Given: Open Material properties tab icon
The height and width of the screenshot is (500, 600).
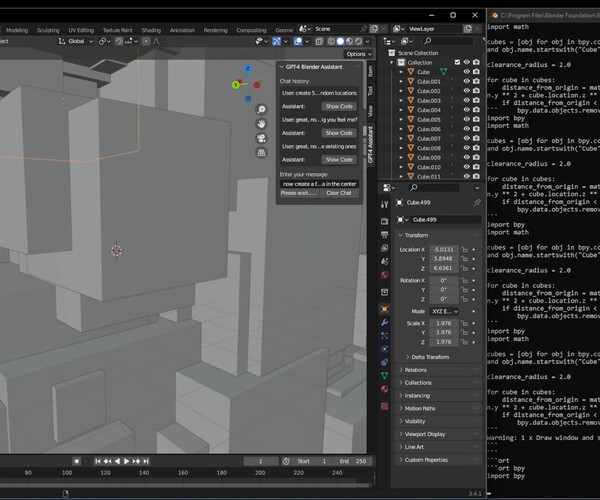Looking at the screenshot, I should pos(385,389).
